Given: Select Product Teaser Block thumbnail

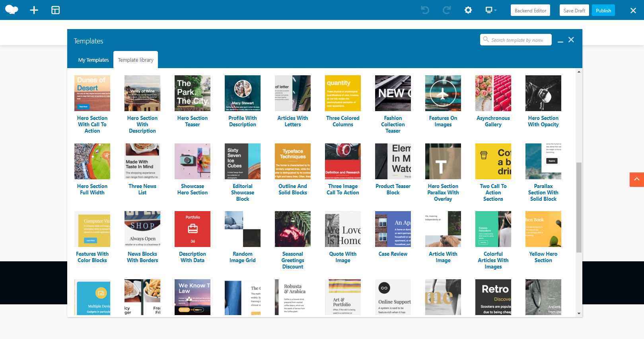Looking at the screenshot, I should (393, 161).
